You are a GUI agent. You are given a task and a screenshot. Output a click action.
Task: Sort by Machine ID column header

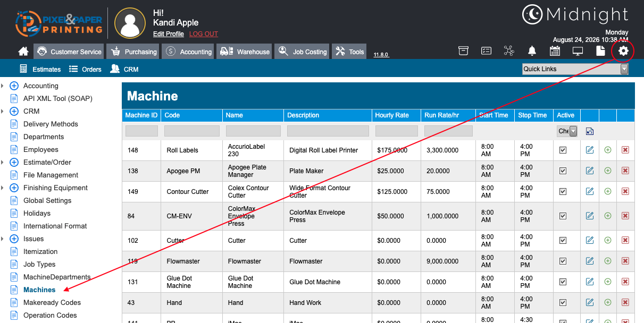[141, 115]
